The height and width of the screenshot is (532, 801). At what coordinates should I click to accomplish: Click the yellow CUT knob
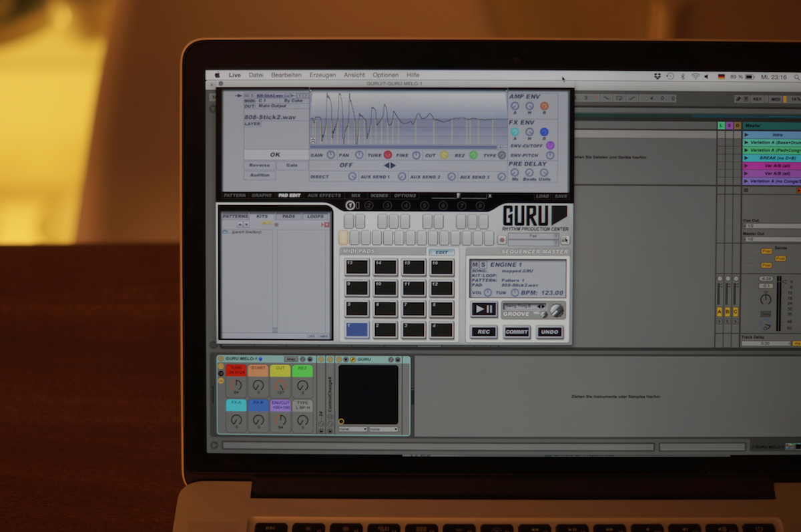[x=444, y=155]
